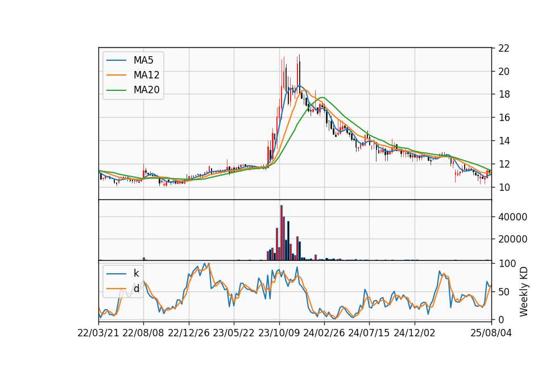Click the KD axis value 0
Image resolution: width=546 pixels, height=392 pixels.
click(501, 319)
